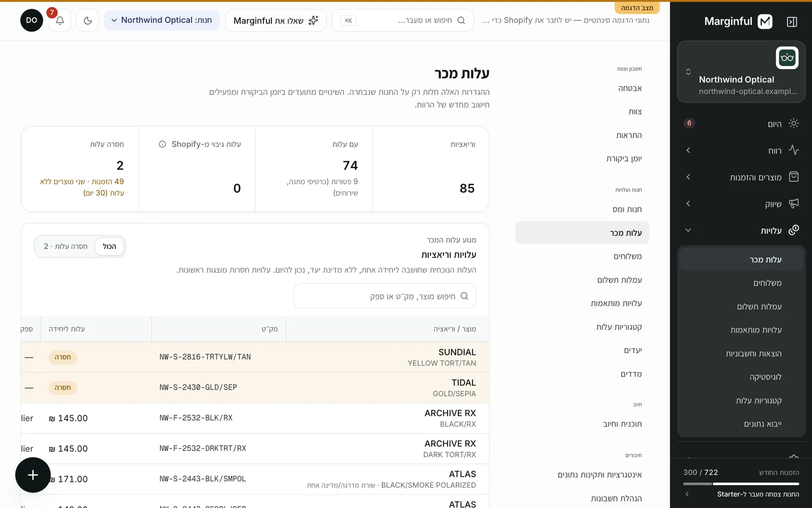Screen dimensions: 812x508
Task: Open לוגיסטיקה in the sidebar submenu
Action: tap(741, 377)
